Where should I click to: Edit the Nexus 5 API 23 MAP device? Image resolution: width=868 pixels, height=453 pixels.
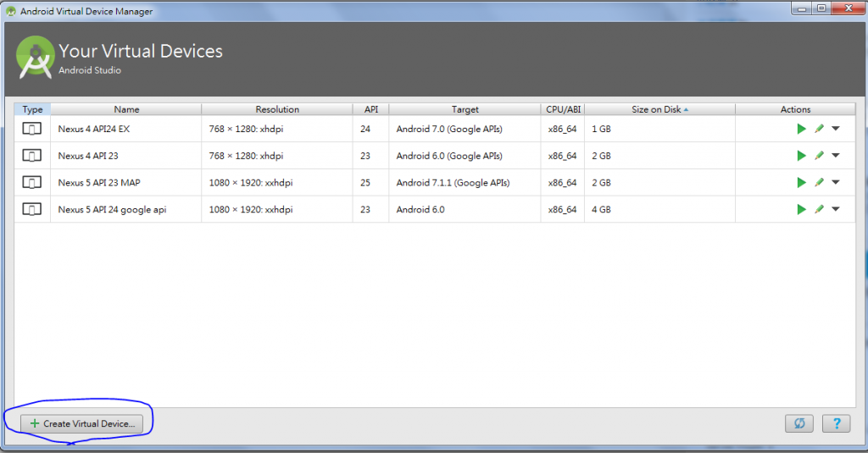click(x=820, y=183)
